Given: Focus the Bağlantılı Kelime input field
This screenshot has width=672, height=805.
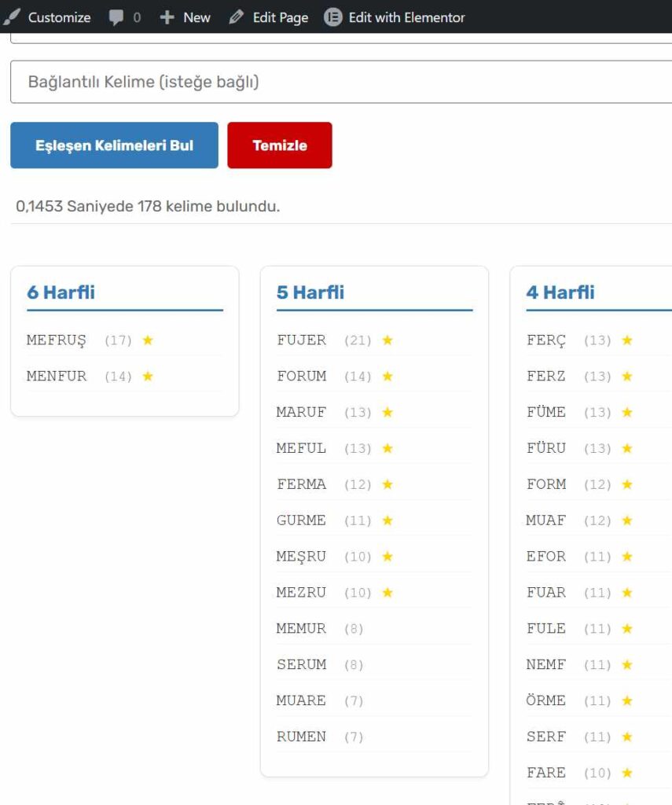Looking at the screenshot, I should point(341,82).
